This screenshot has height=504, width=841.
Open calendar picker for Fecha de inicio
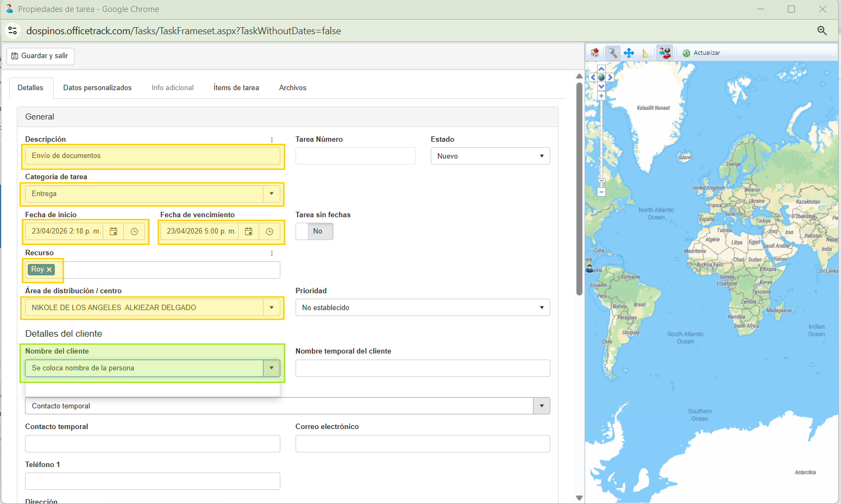point(114,231)
